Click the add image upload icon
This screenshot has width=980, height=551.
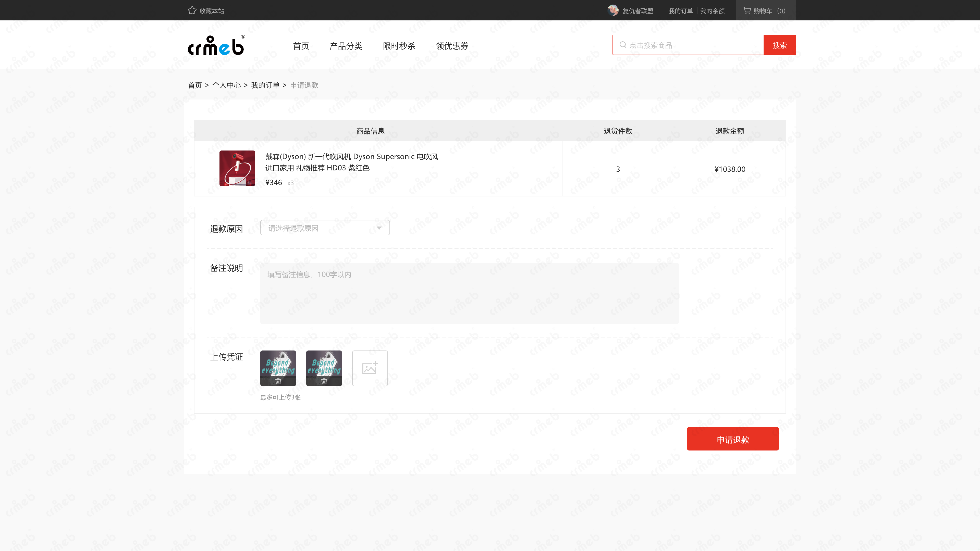point(370,368)
